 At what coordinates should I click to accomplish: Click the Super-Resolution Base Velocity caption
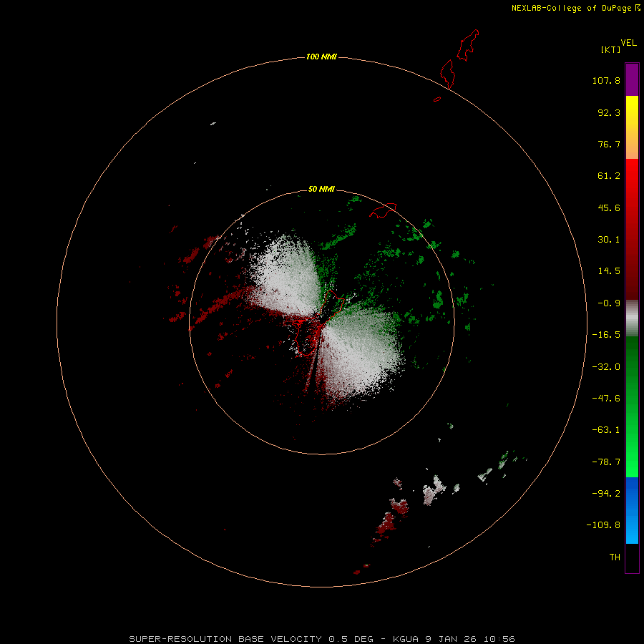coord(321,639)
